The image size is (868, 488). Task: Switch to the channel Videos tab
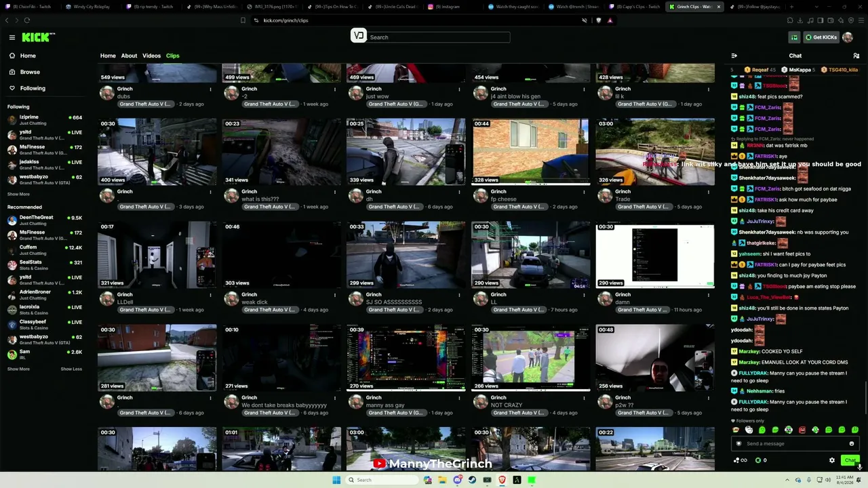(151, 56)
